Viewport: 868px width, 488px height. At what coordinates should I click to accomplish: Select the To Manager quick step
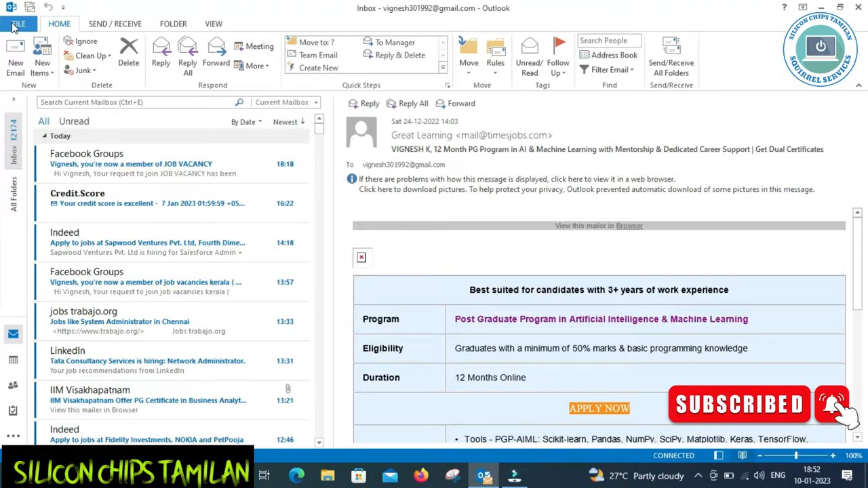coord(389,42)
